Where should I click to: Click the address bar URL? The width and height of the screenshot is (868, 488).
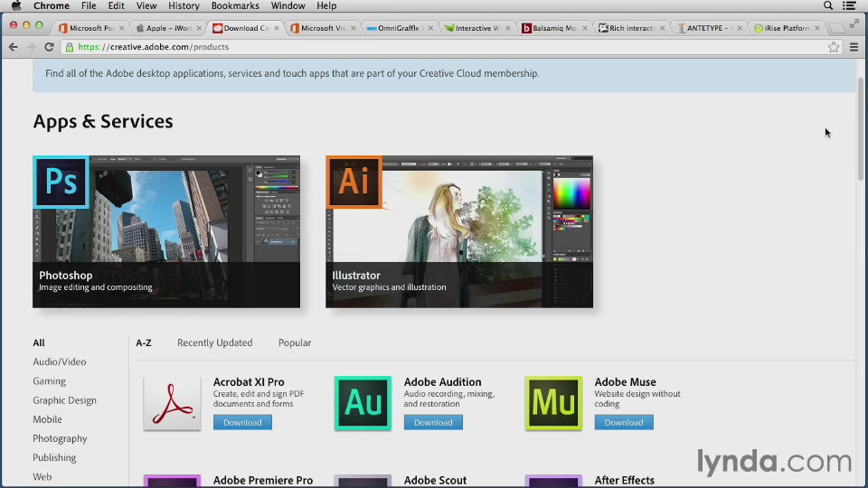[154, 47]
